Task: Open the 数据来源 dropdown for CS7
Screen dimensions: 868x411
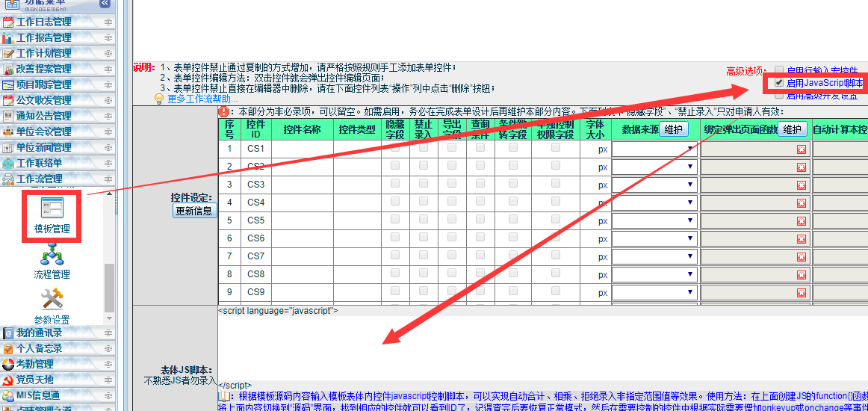Action: (x=654, y=256)
